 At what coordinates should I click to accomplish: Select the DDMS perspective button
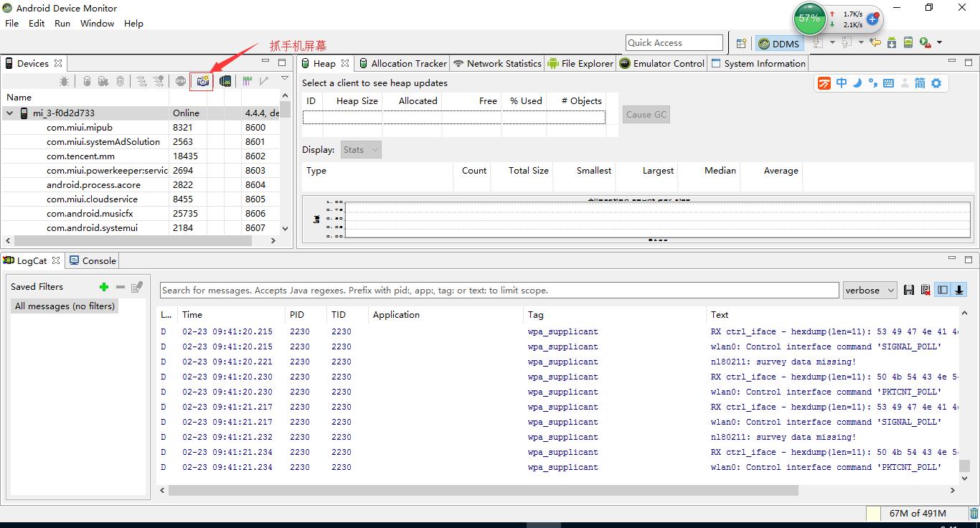779,43
